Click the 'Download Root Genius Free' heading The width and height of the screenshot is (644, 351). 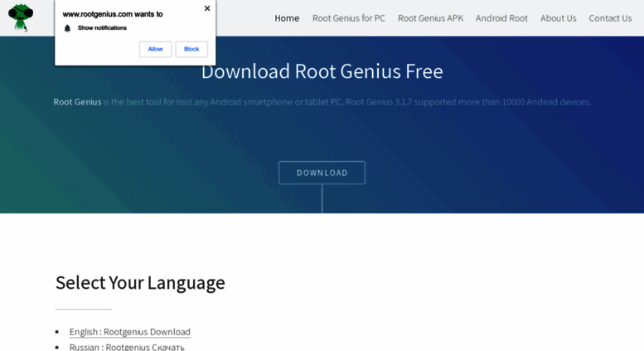tap(322, 71)
